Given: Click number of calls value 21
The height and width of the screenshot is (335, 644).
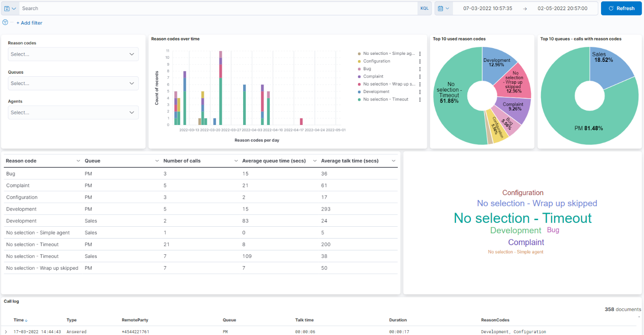Looking at the screenshot, I should click(166, 244).
